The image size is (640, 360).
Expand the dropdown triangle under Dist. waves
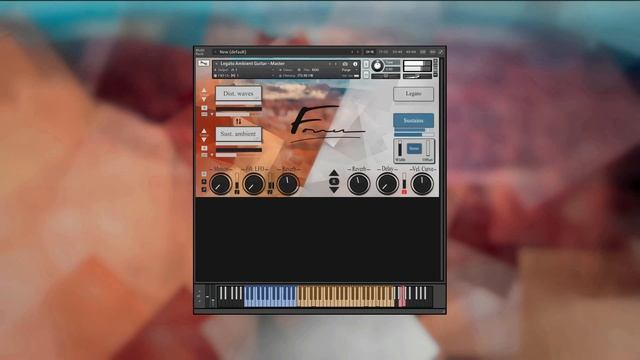click(212, 114)
